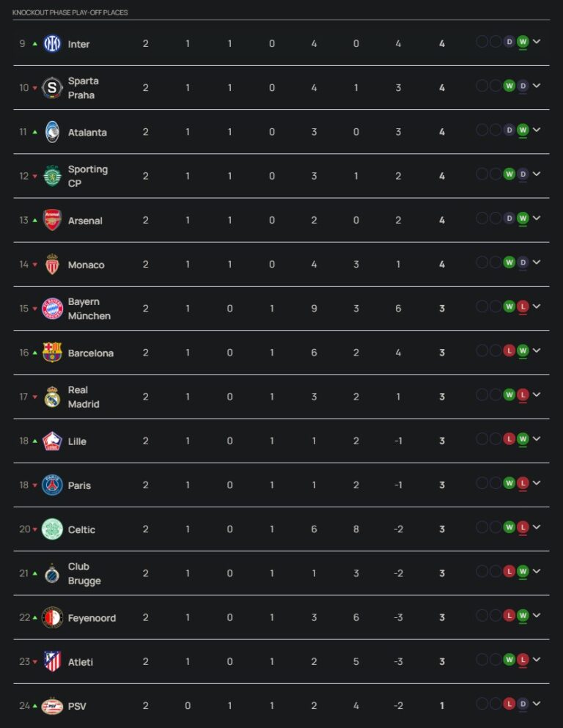Click the Real Madrid club crest
563x728 pixels.
(52, 397)
